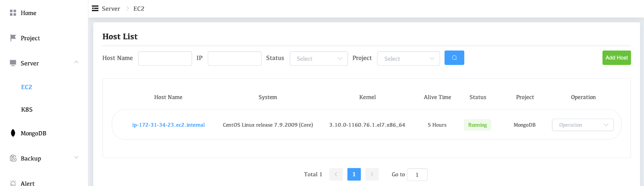Screen dimensions: 644x186
Task: Click the Alert bell icon
Action: point(13,183)
